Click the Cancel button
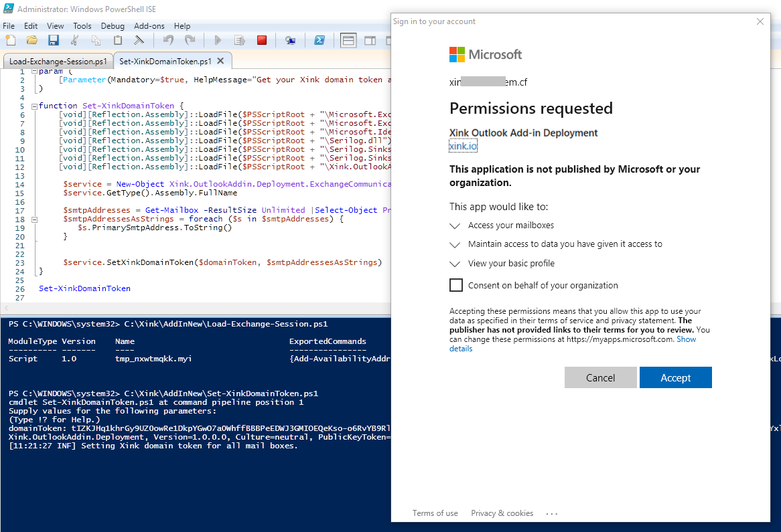The image size is (781, 532). tap(600, 377)
